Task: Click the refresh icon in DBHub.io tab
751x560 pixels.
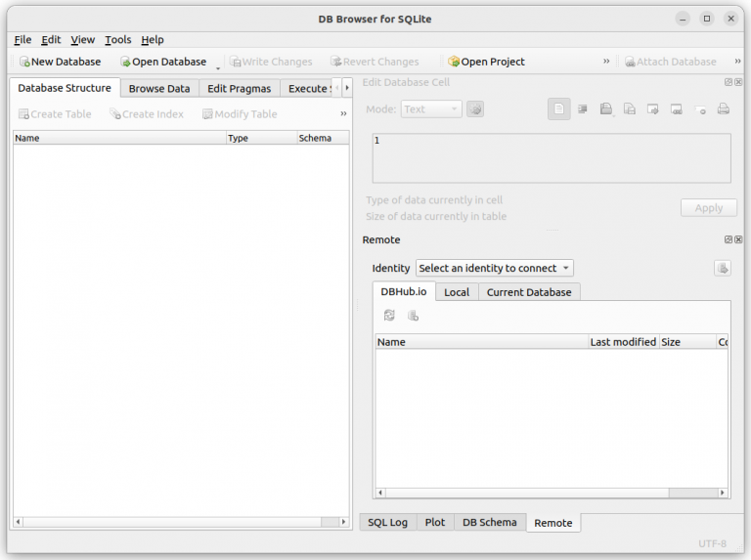Action: 389,316
